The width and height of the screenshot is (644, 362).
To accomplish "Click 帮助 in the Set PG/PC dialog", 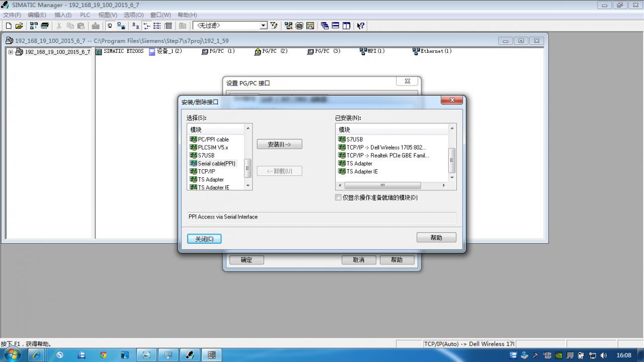I will coord(397,260).
